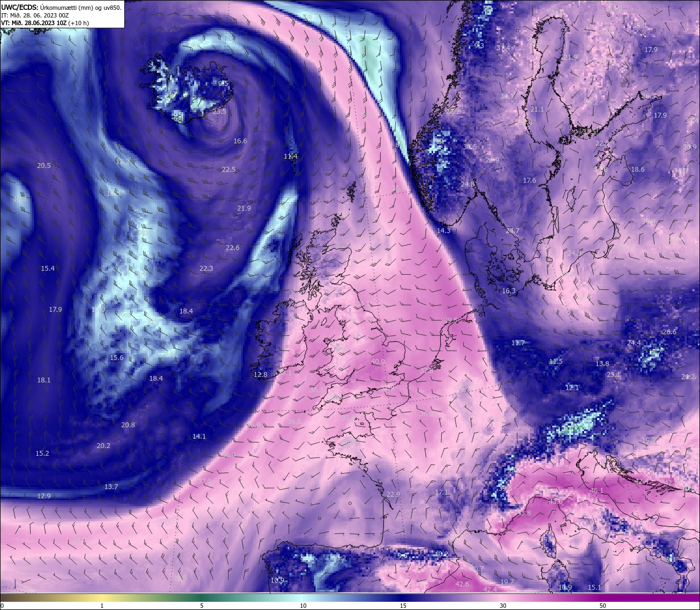
Task: Click the color scale bar at tick 30
Action: click(x=503, y=597)
